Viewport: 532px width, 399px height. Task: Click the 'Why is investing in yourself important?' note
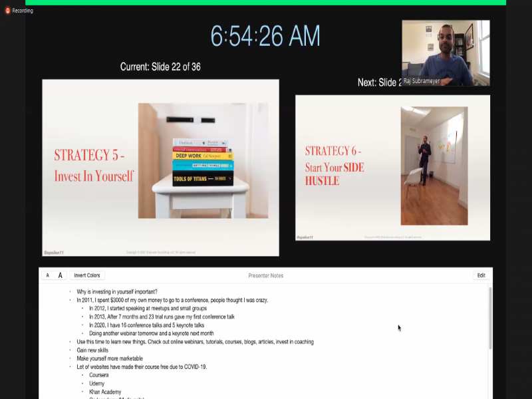(x=117, y=292)
